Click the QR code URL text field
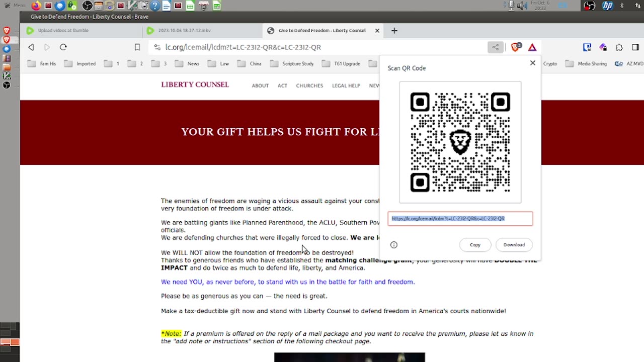 [x=460, y=219]
